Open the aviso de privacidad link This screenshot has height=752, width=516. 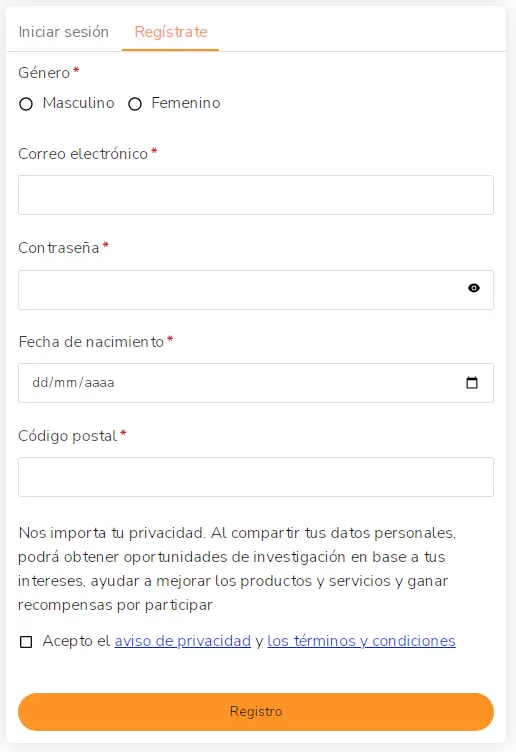point(183,641)
